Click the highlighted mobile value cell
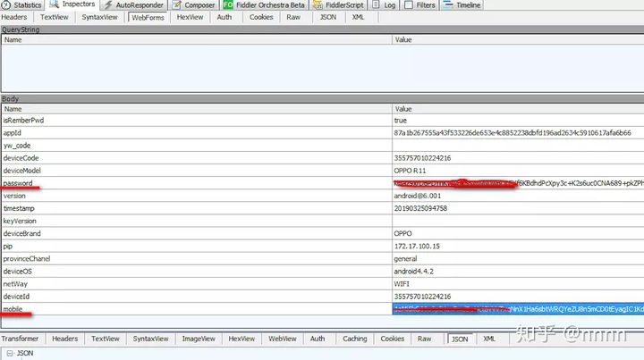The image size is (644, 360). pyautogui.click(x=518, y=309)
